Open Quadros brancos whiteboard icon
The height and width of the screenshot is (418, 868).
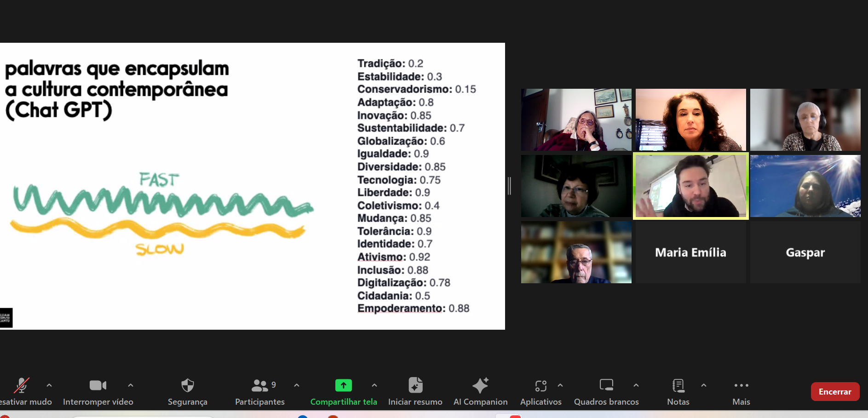pos(606,385)
